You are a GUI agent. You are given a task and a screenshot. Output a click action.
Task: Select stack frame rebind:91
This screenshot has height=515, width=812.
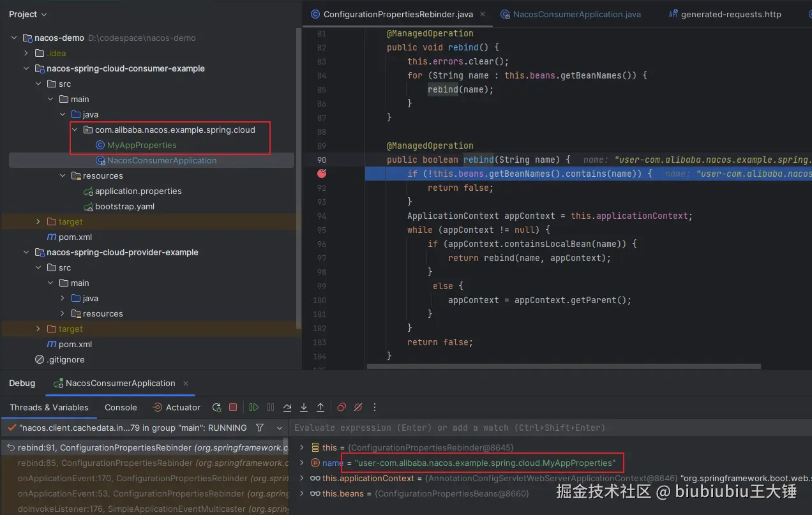point(146,447)
